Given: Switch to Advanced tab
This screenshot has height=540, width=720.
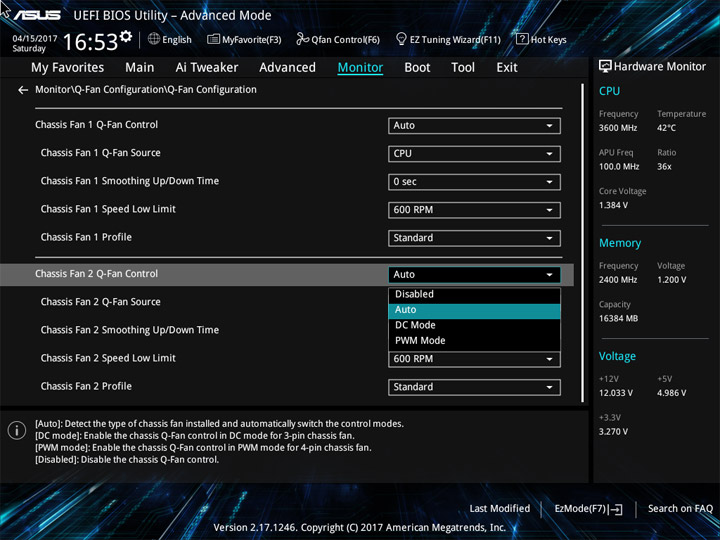Looking at the screenshot, I should (x=287, y=68).
